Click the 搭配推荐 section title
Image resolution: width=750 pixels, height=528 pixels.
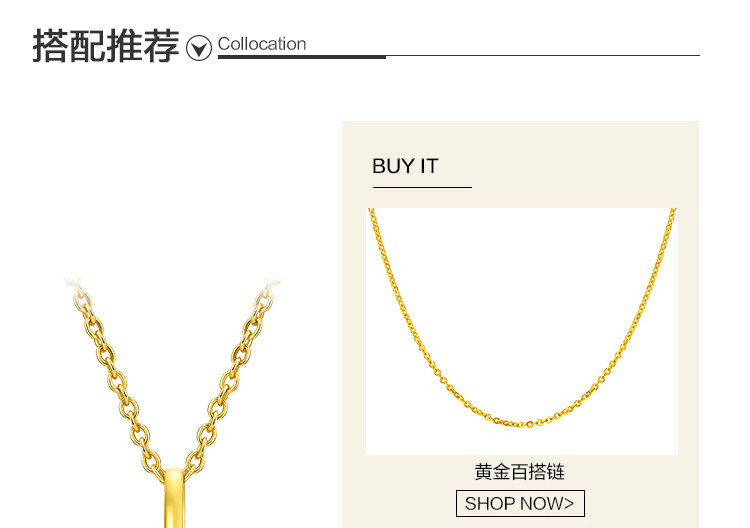click(106, 46)
